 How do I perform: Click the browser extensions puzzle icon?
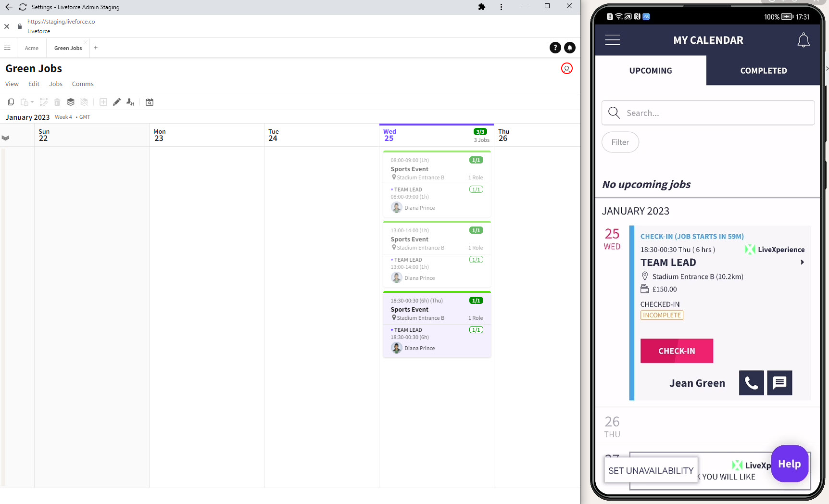pos(482,7)
